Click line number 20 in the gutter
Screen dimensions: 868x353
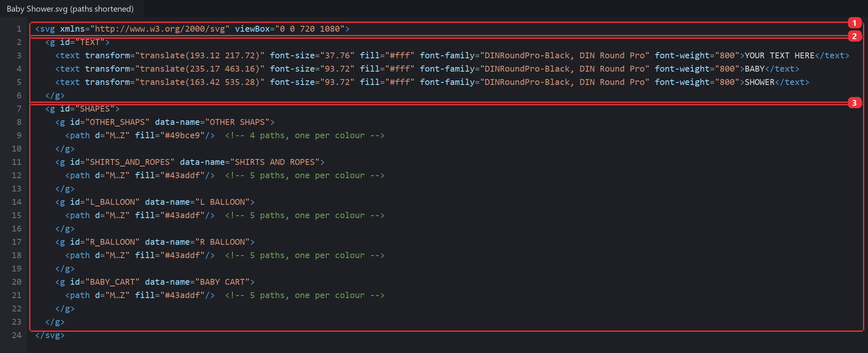point(17,282)
